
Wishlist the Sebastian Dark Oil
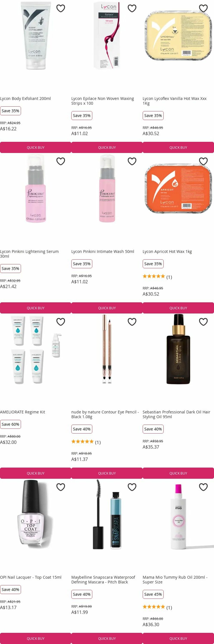[203, 322]
